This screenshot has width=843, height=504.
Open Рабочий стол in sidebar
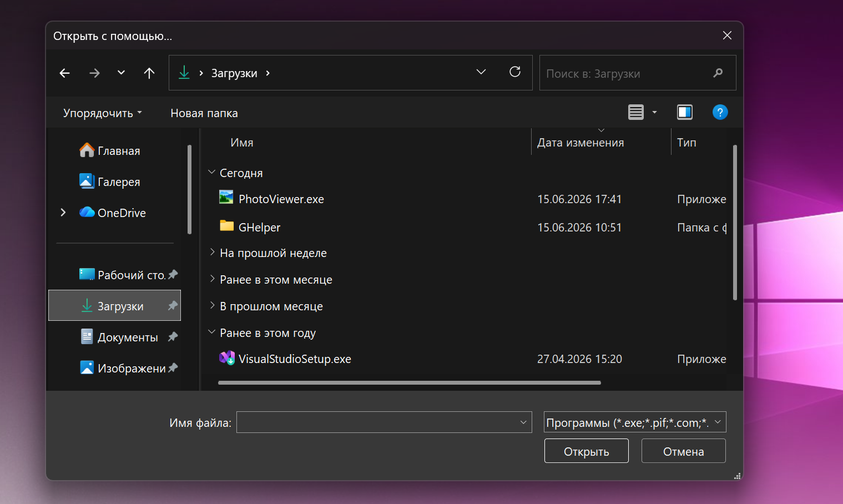coord(115,275)
